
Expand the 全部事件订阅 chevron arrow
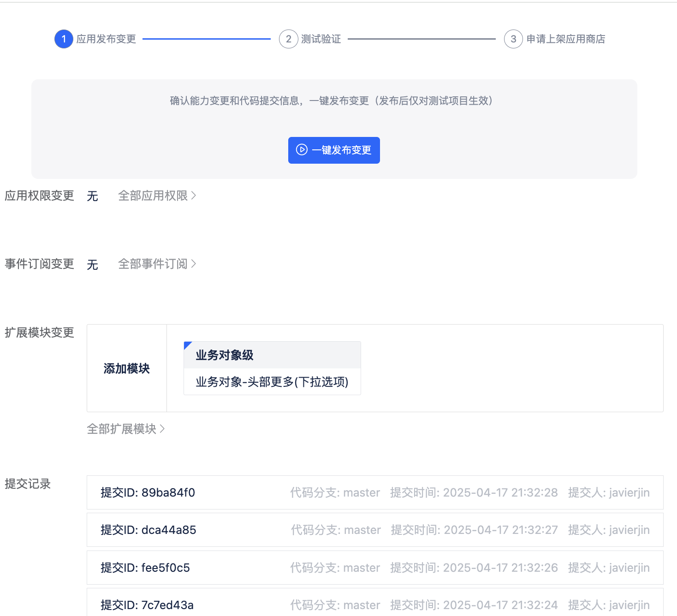click(x=194, y=264)
